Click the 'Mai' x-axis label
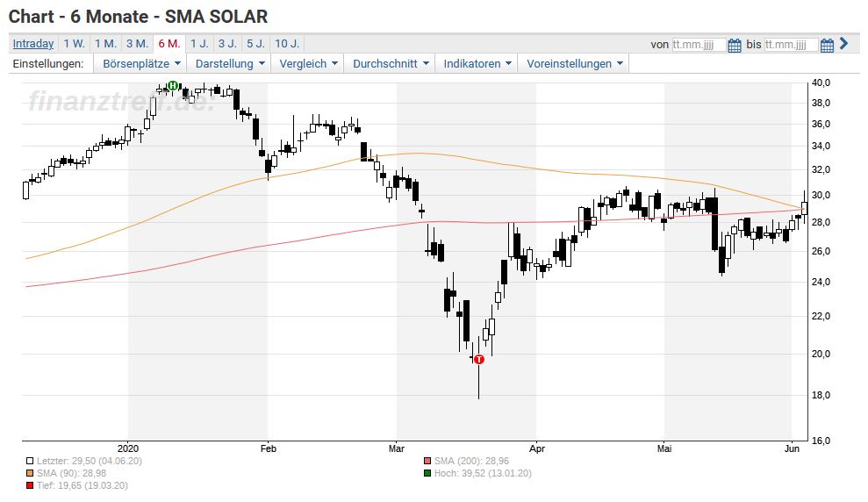 664,448
